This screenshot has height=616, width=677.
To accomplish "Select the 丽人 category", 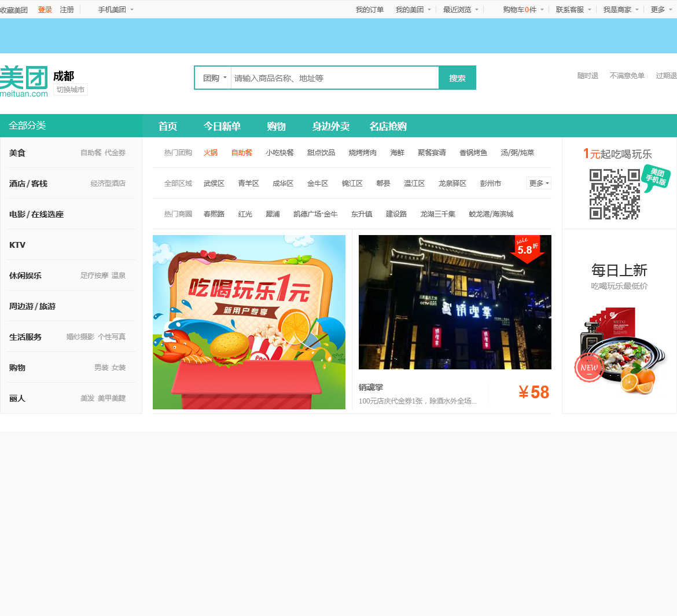I will pyautogui.click(x=17, y=398).
